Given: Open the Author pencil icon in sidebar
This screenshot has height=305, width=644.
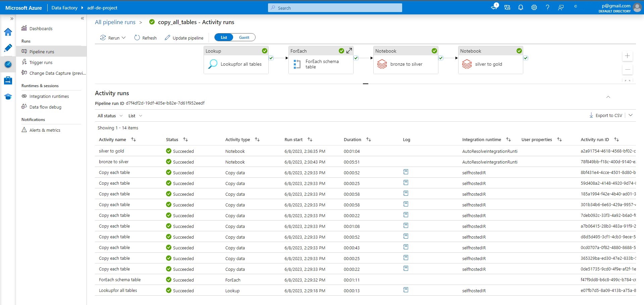Looking at the screenshot, I should coord(8,48).
